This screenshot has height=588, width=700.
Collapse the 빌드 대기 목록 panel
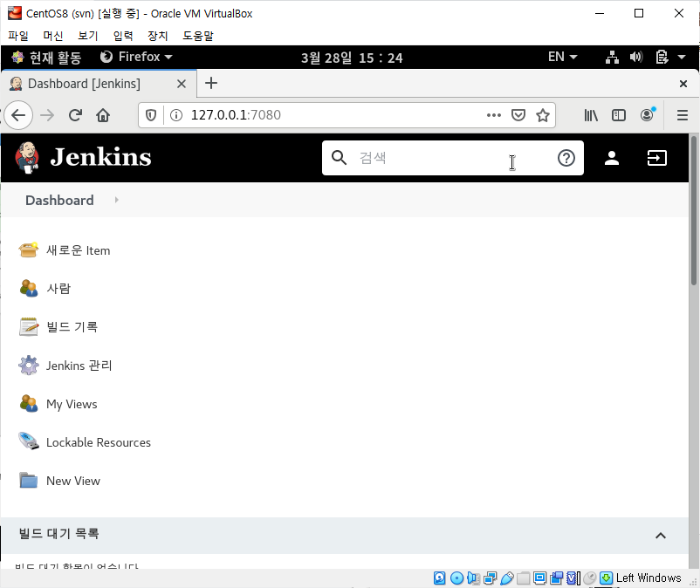pyautogui.click(x=660, y=536)
